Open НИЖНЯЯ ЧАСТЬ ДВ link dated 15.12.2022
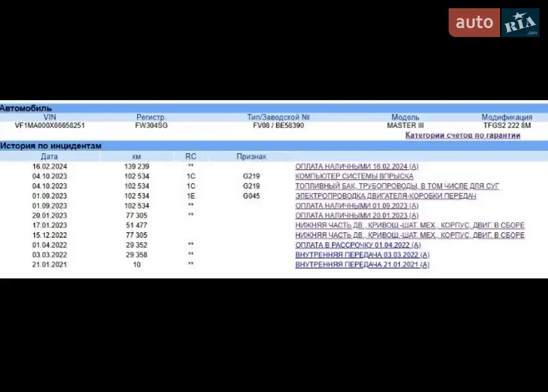The height and width of the screenshot is (392, 548). click(410, 235)
